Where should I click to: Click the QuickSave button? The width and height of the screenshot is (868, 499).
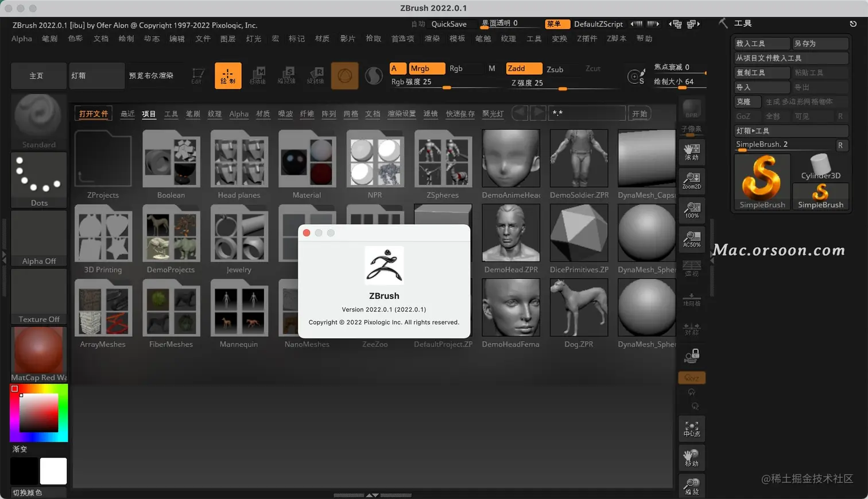click(x=449, y=24)
